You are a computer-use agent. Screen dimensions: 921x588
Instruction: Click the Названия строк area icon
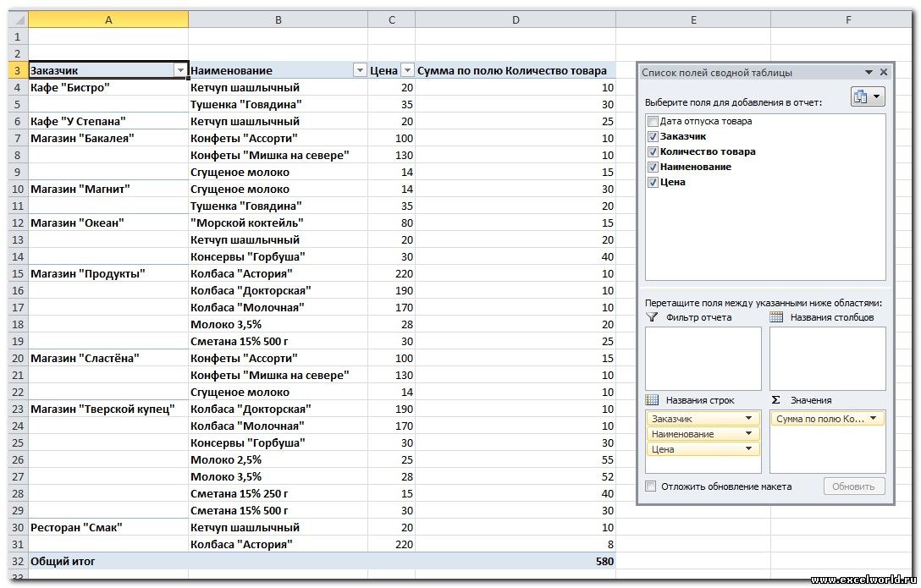[x=652, y=399]
